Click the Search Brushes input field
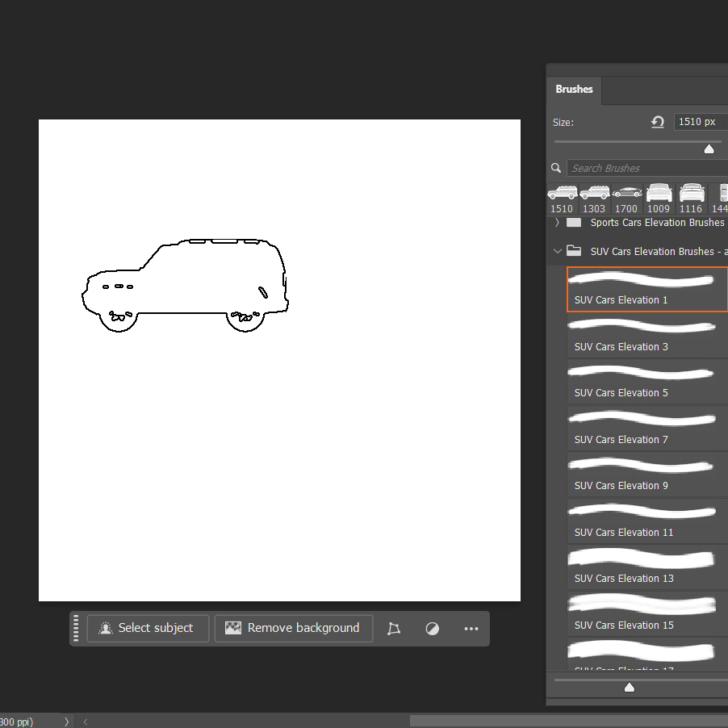The image size is (728, 728). point(646,168)
